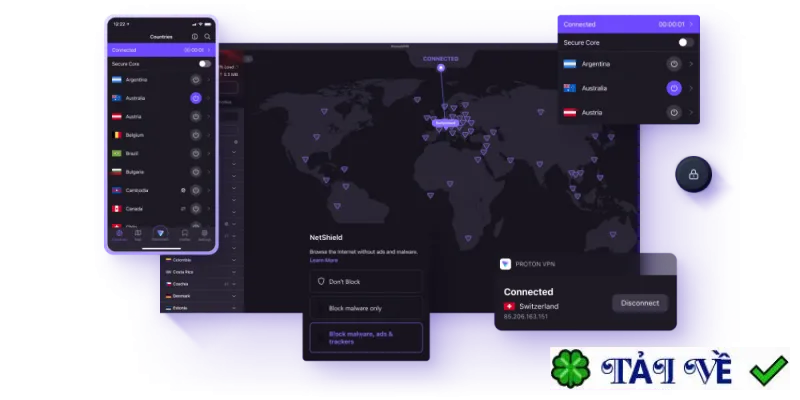Tap Austria's power button on the phone

(195, 116)
